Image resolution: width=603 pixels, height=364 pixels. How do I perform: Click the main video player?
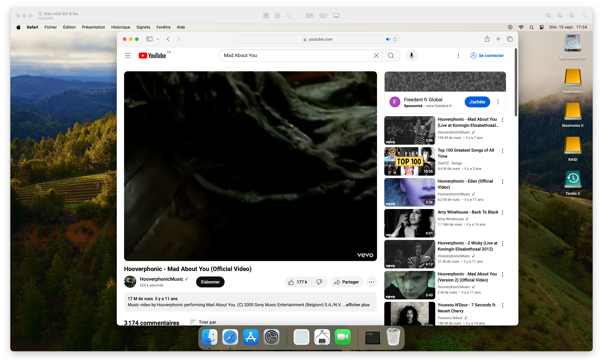pos(250,166)
